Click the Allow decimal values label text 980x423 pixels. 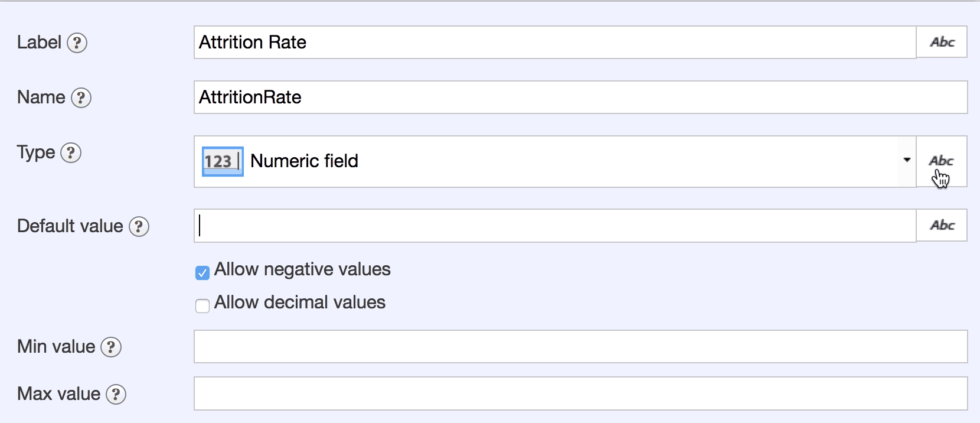pyautogui.click(x=300, y=302)
